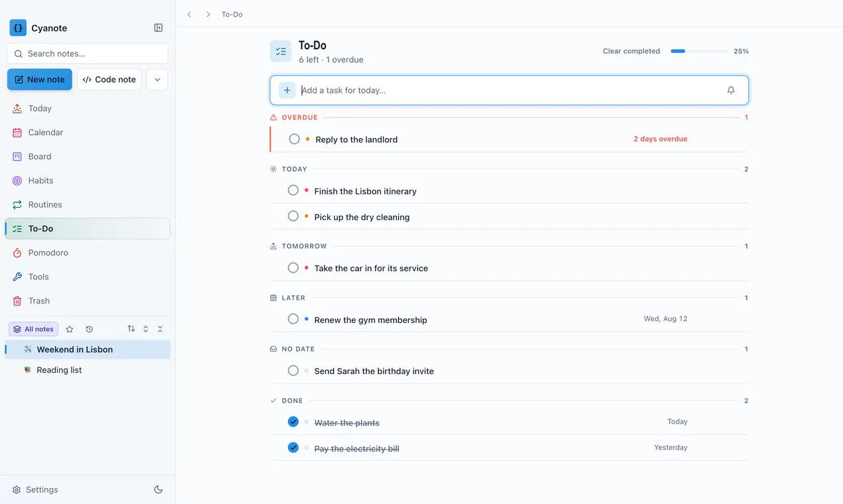Create a New note
843x504 pixels.
(40, 80)
